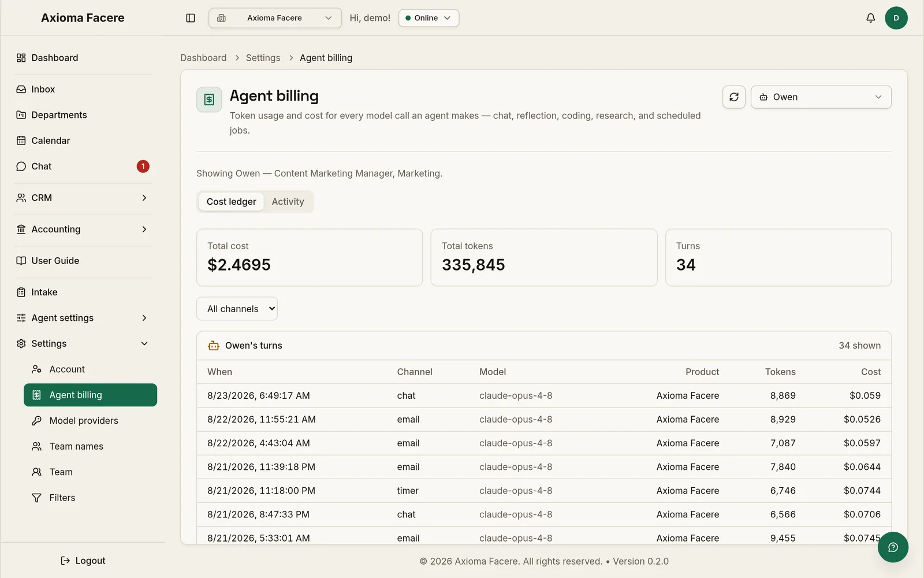Click the Turns value 34
This screenshot has height=578, width=924.
tap(686, 265)
